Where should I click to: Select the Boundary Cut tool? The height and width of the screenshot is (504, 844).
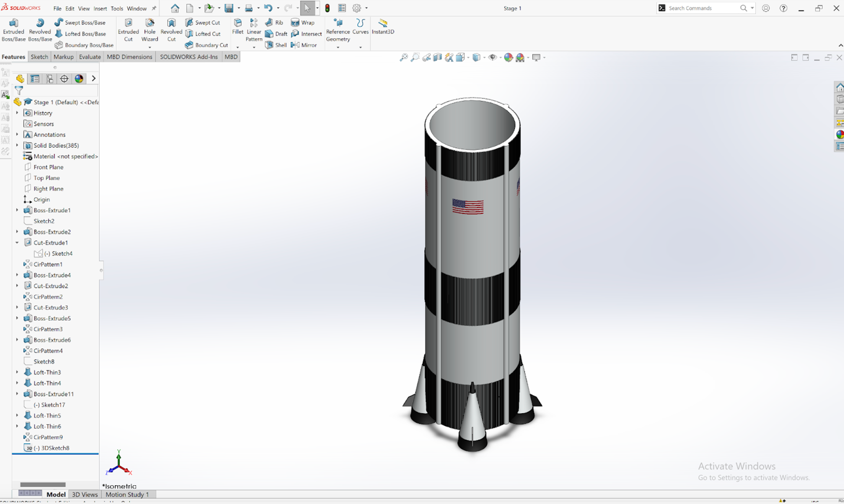click(x=207, y=45)
